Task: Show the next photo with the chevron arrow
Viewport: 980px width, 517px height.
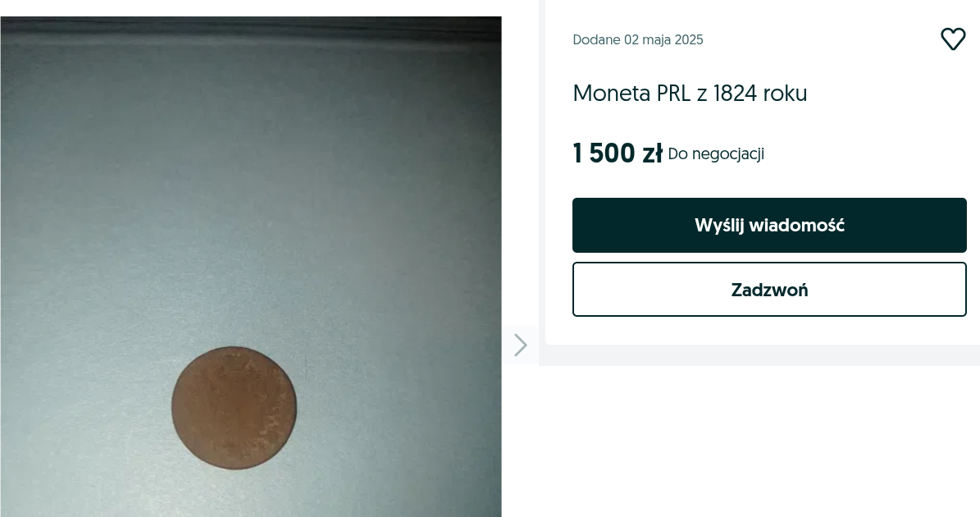Action: click(x=520, y=345)
